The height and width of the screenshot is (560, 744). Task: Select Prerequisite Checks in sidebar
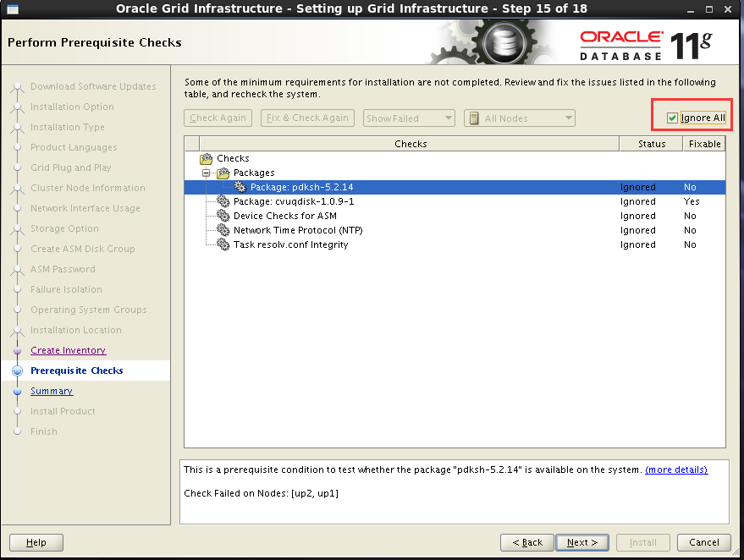(77, 371)
